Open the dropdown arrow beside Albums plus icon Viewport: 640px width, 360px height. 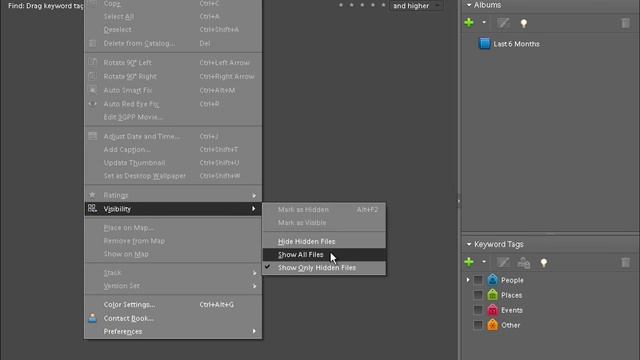pos(484,22)
